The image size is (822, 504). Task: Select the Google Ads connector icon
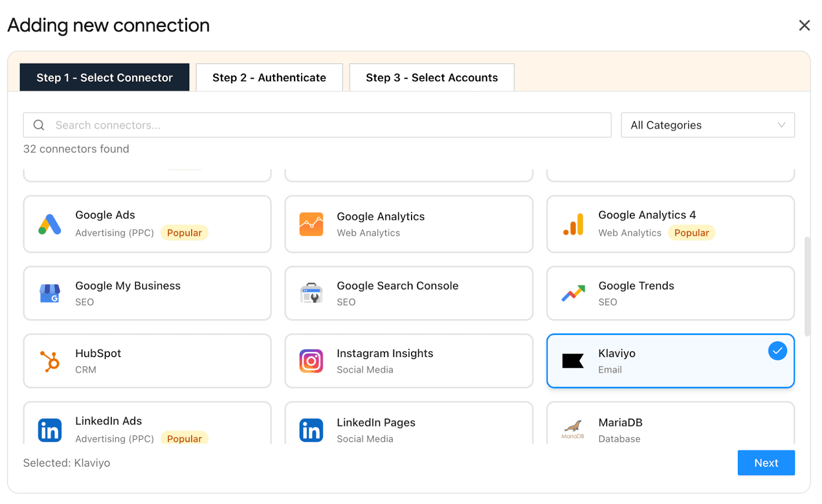click(49, 224)
